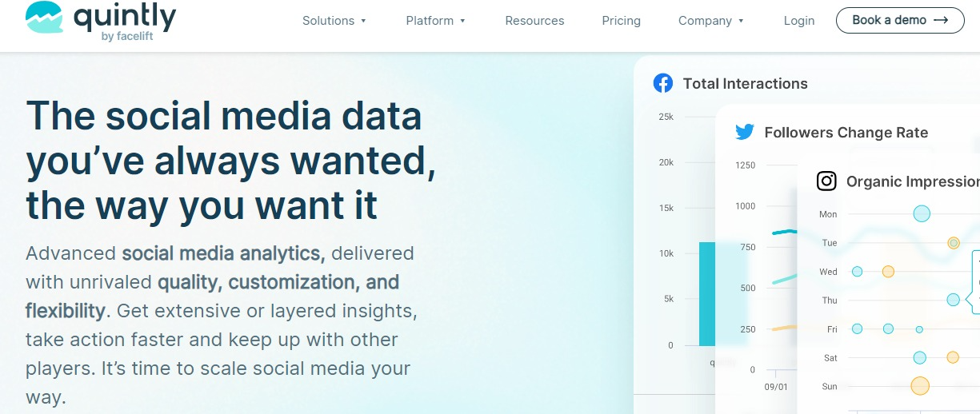980x414 pixels.
Task: Click the large blue bubble on Mon row
Action: click(x=922, y=213)
